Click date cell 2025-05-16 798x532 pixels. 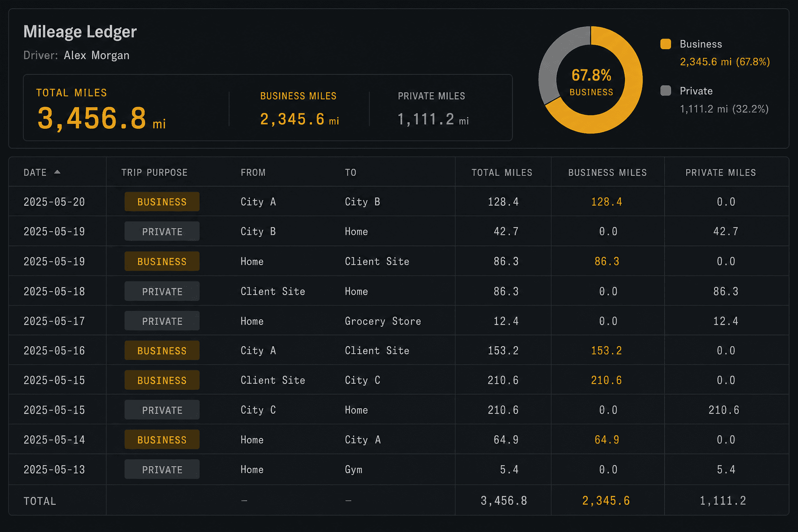pyautogui.click(x=54, y=350)
